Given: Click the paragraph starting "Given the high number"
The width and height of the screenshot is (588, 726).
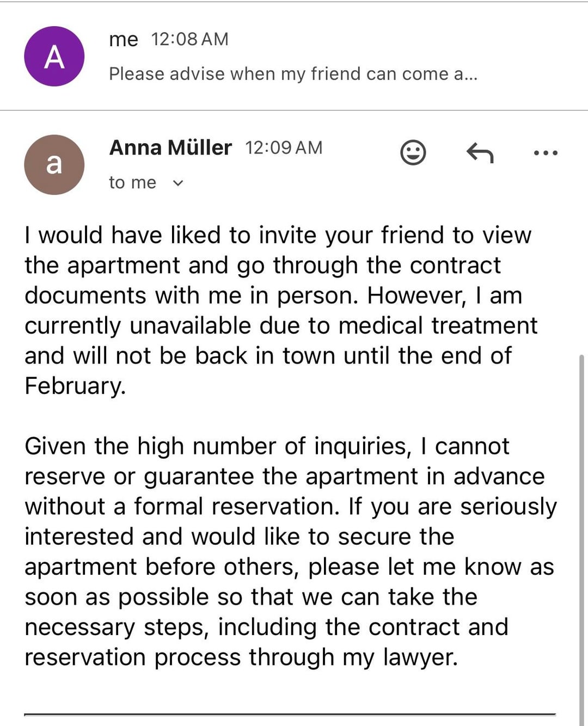Looking at the screenshot, I should [x=289, y=551].
